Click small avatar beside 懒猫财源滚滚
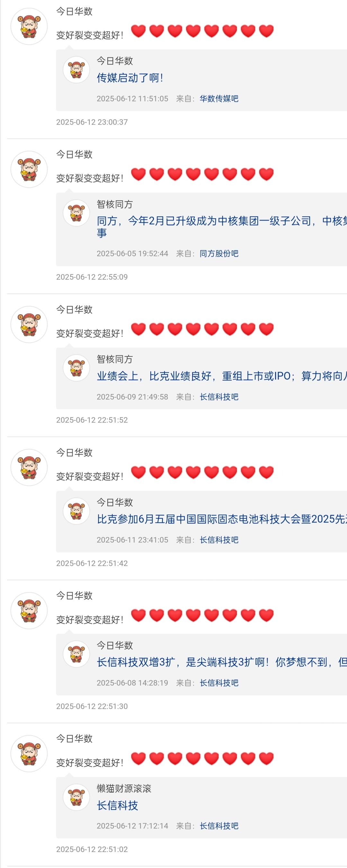This screenshot has height=868, width=347. pyautogui.click(x=76, y=797)
